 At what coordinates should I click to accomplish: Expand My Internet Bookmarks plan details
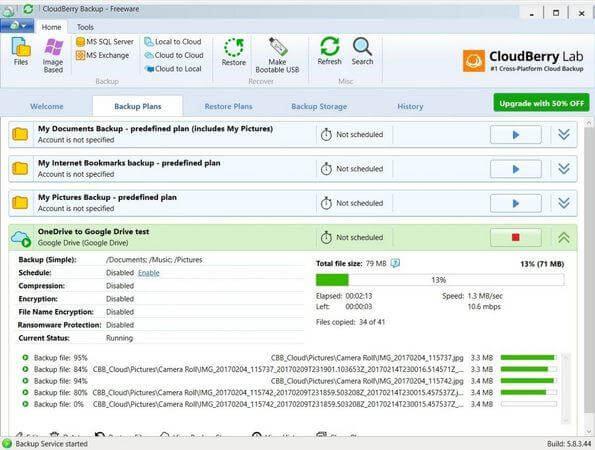tap(564, 168)
